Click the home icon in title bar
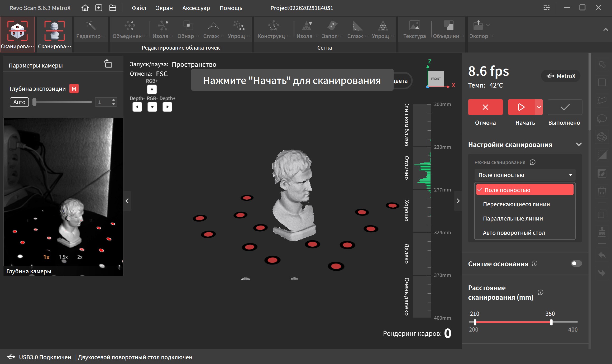Viewport: 612px width, 364px height. [85, 8]
